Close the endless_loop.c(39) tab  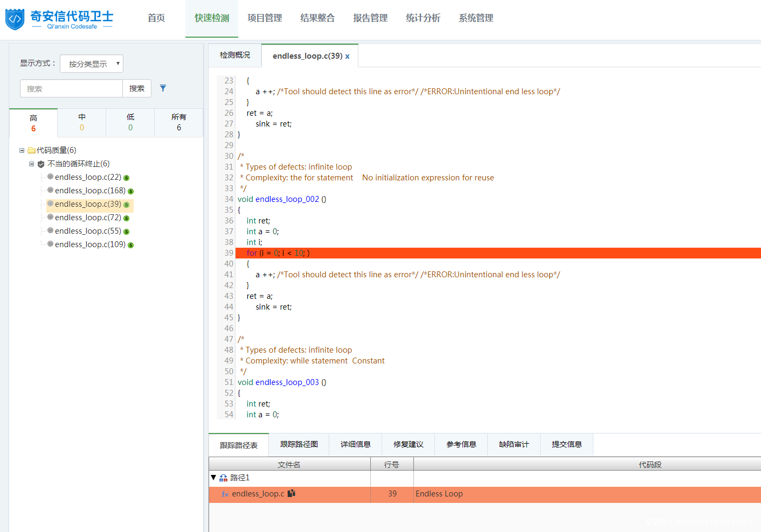348,57
